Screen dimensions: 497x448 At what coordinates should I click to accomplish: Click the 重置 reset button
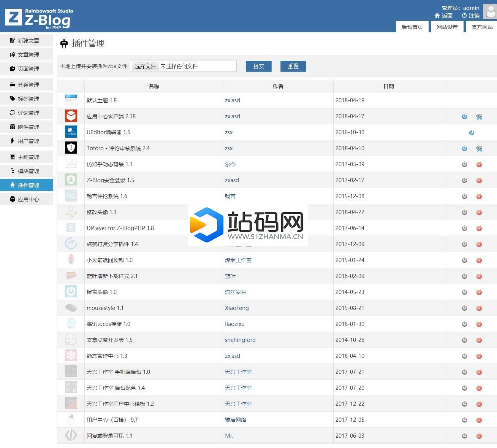coord(293,66)
